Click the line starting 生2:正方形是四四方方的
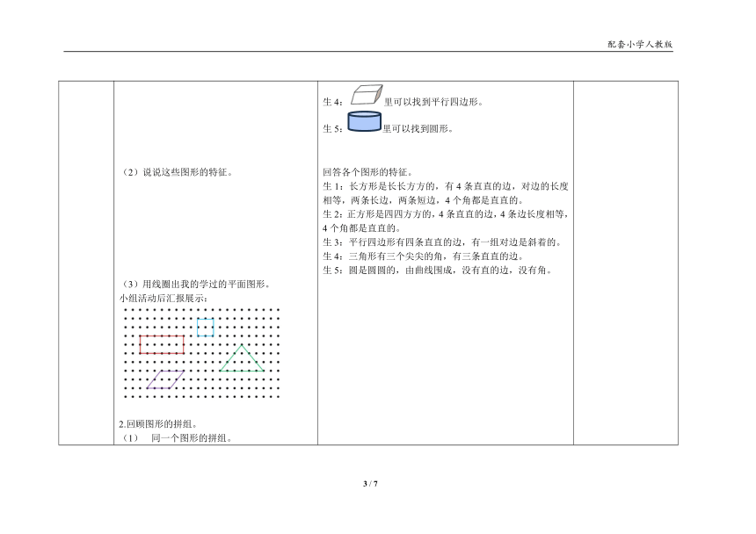The width and height of the screenshot is (756, 534). click(446, 214)
